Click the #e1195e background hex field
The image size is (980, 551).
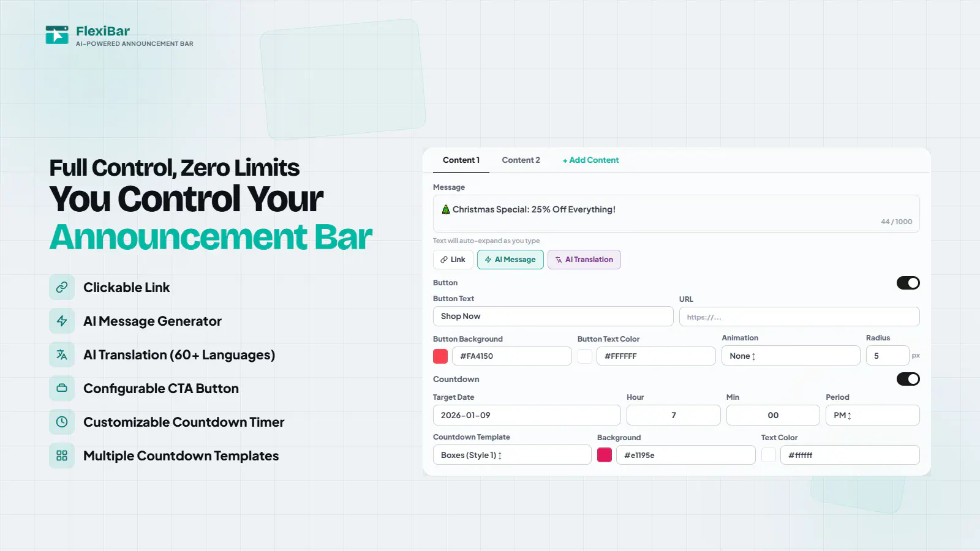click(686, 455)
